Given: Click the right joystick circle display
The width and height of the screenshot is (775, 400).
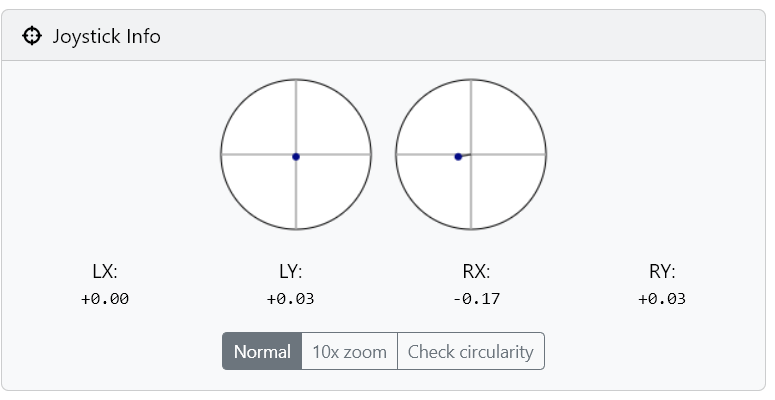Looking at the screenshot, I should (471, 154).
